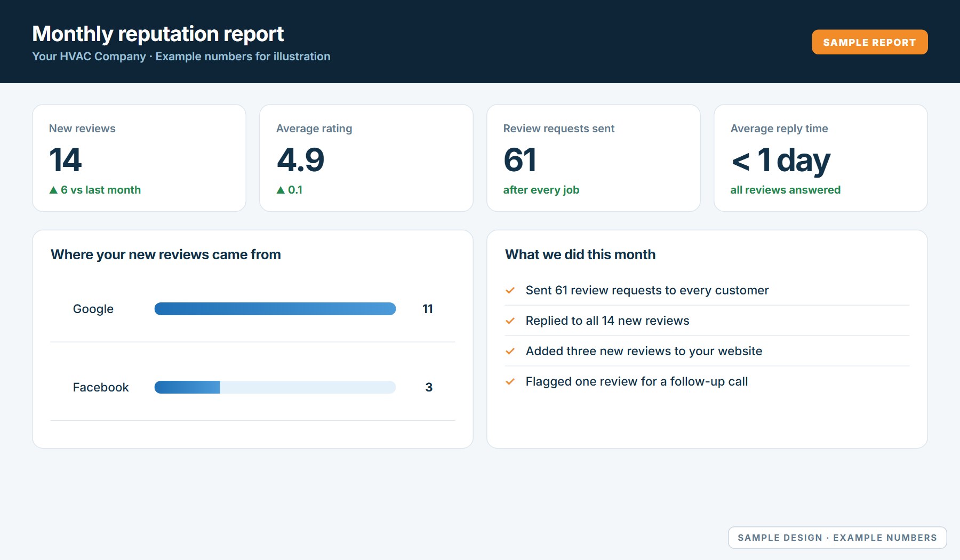Click the "Average rating" card label
The width and height of the screenshot is (960, 560).
pyautogui.click(x=314, y=129)
